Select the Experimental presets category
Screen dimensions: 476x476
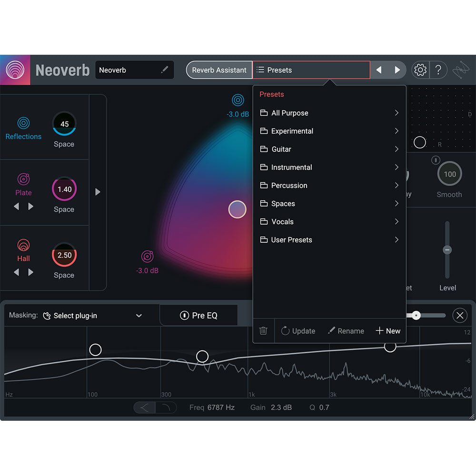(x=292, y=131)
